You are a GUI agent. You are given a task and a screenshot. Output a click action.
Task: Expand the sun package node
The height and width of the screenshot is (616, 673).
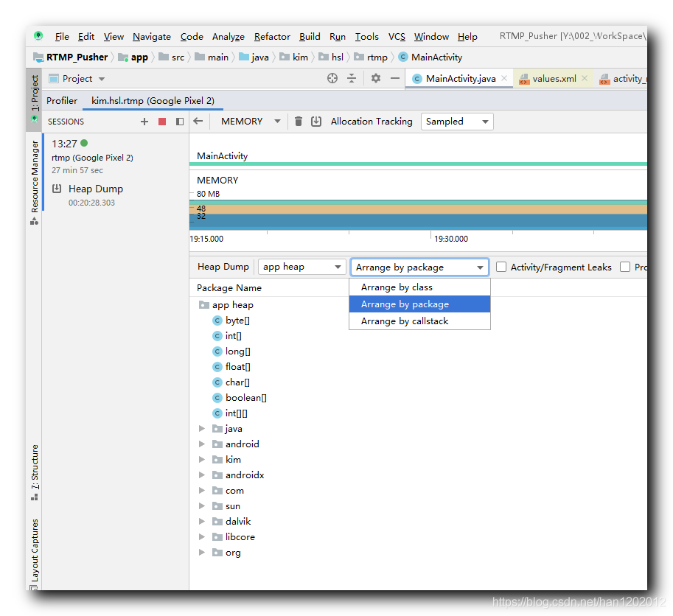point(202,505)
